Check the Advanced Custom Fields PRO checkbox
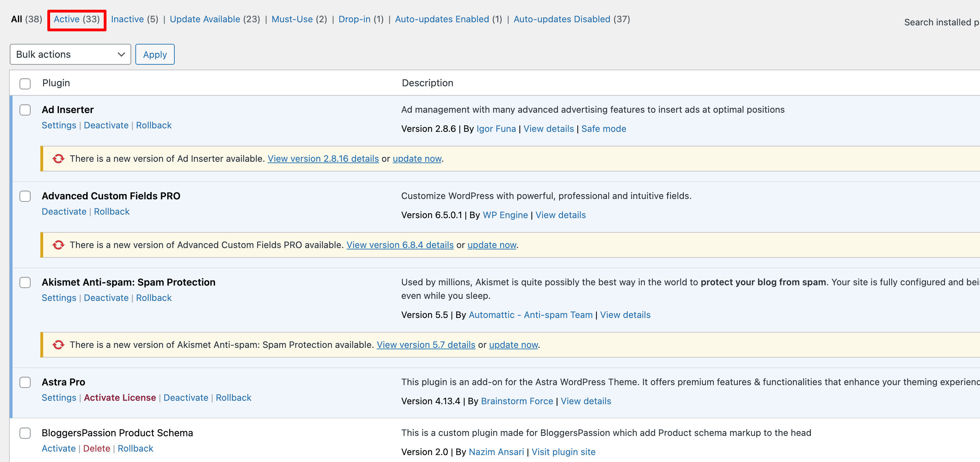Screen dimensions: 980x462 pos(25,196)
